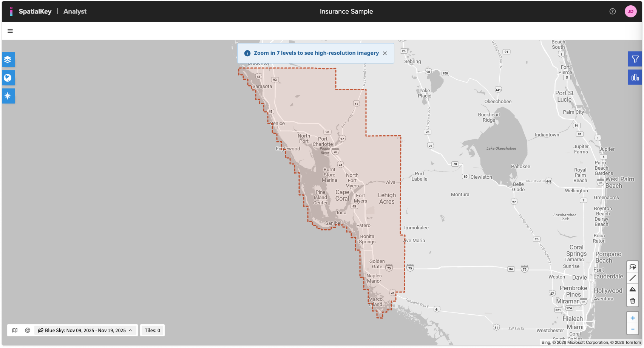Screen dimensions: 644x348
Task: Open the hamburger navigation menu
Action: [10, 31]
